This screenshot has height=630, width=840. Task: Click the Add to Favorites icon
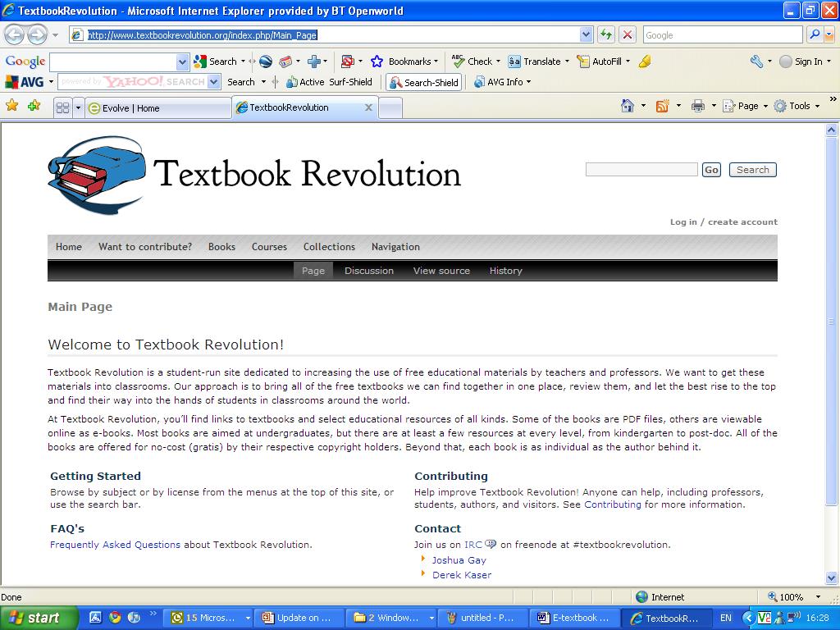34,106
